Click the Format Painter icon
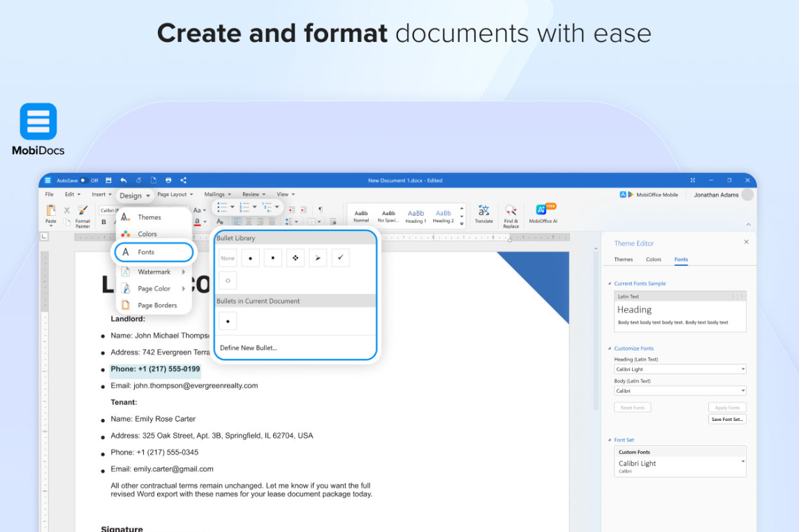799x532 pixels. point(82,212)
